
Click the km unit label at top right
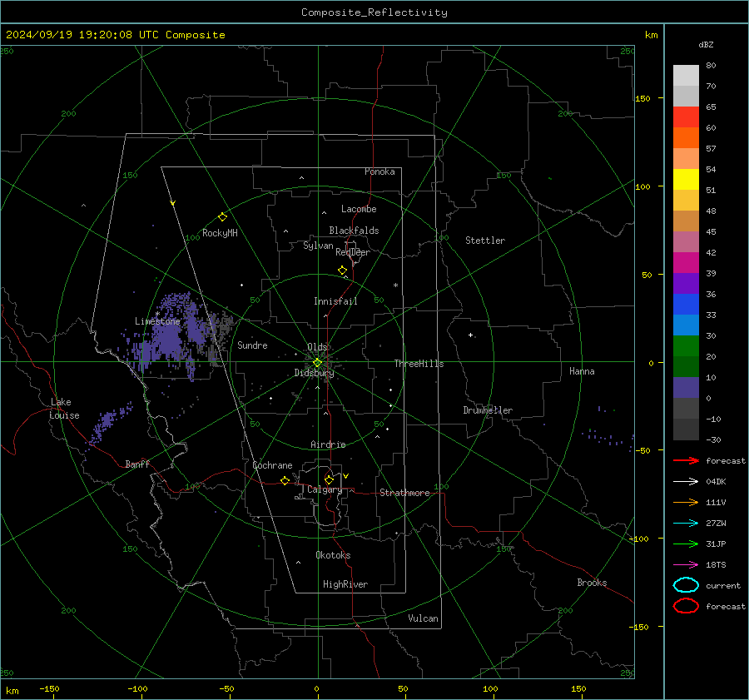652,35
